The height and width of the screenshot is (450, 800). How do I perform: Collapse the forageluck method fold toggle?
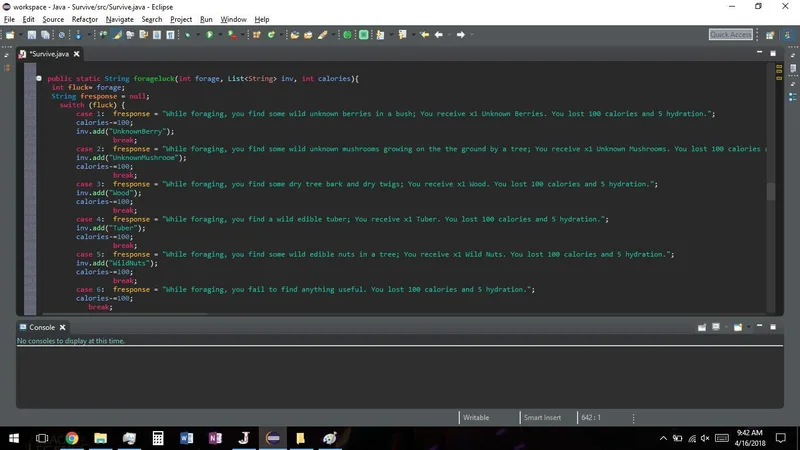39,79
